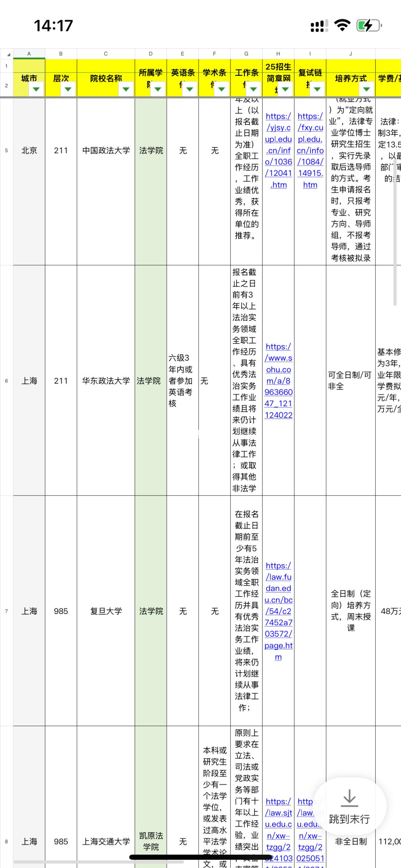Tap the battery charging icon

369,25
